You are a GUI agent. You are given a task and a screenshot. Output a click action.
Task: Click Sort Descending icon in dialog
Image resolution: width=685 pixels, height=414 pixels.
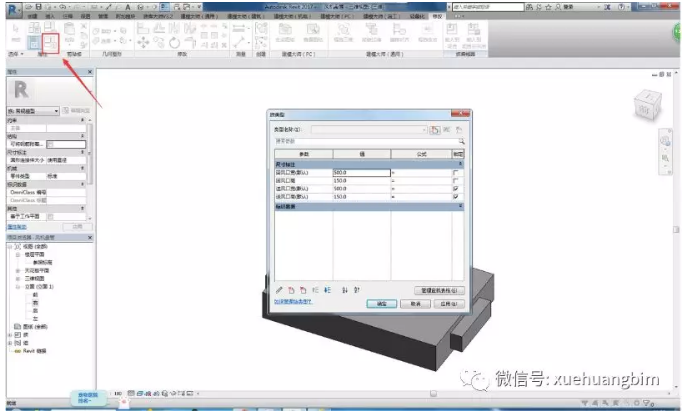click(357, 290)
